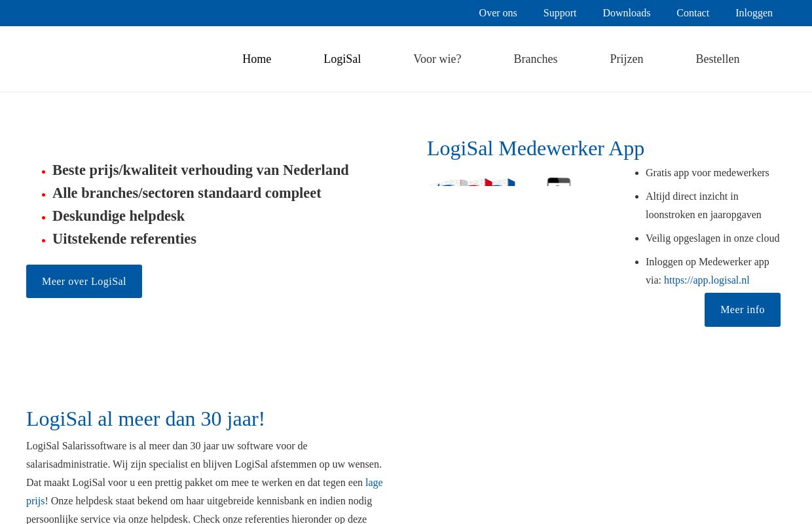The height and width of the screenshot is (524, 812).
Task: Click the Meer over LogiSal button
Action: coord(84,282)
